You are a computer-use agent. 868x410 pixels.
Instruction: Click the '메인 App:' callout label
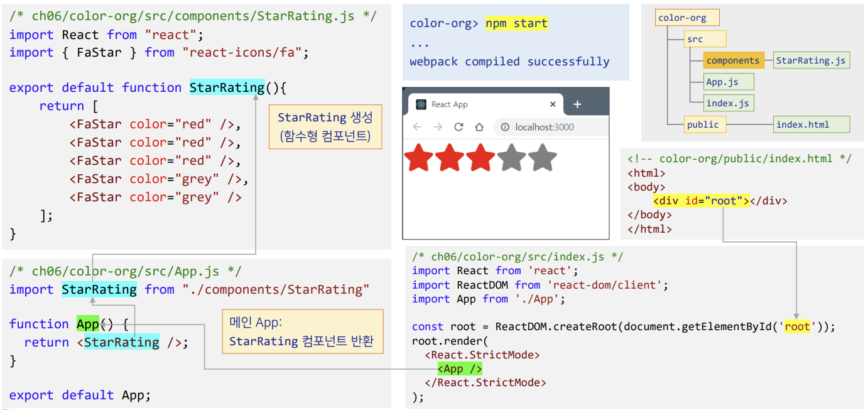[x=256, y=323]
